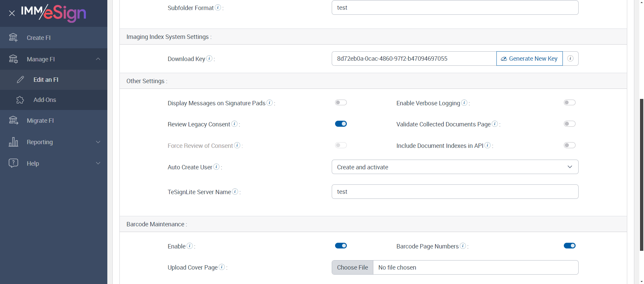This screenshot has width=644, height=284.
Task: Enable Display Messages on Signature Pads
Action: tap(341, 103)
